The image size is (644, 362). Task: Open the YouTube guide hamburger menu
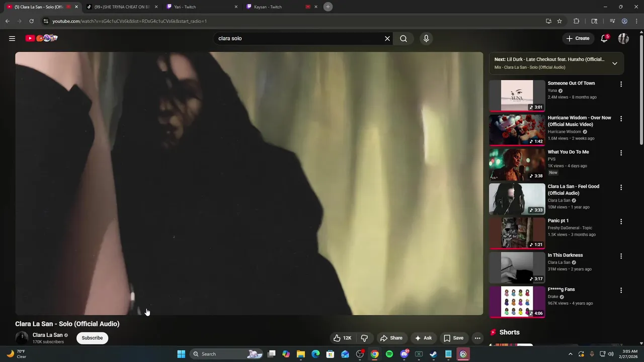[12, 38]
